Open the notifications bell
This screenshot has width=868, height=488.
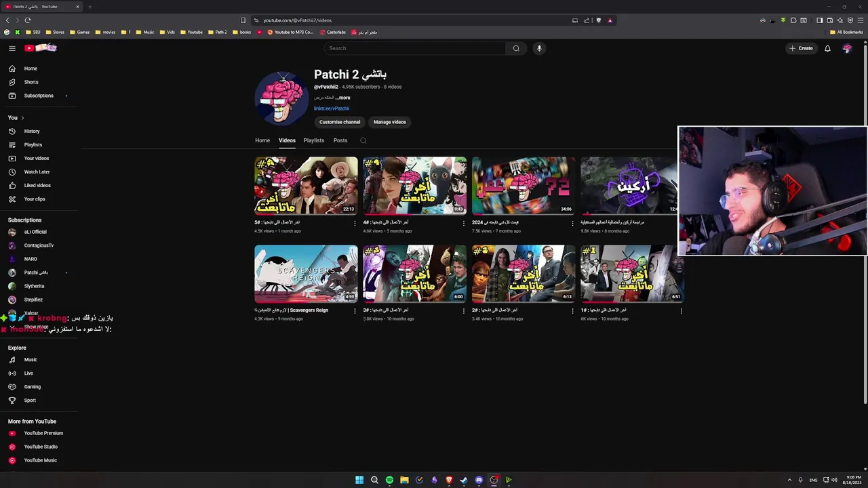[x=827, y=48]
